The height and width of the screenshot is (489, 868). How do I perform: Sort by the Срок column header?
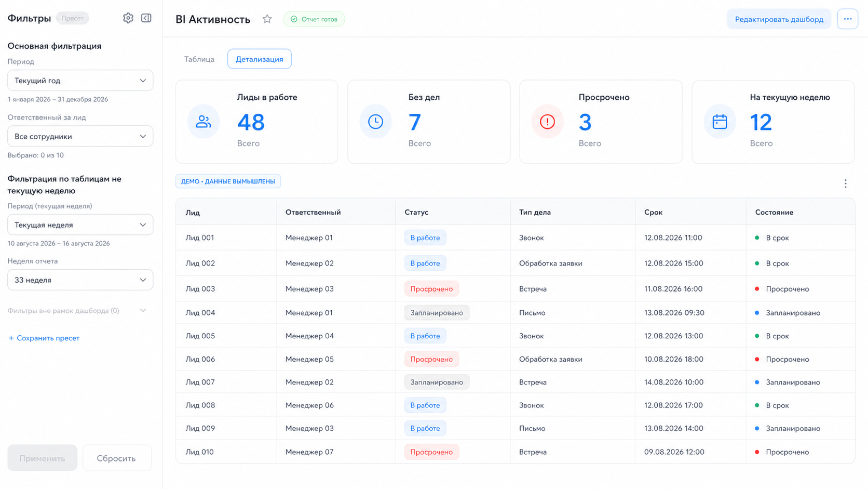point(654,212)
